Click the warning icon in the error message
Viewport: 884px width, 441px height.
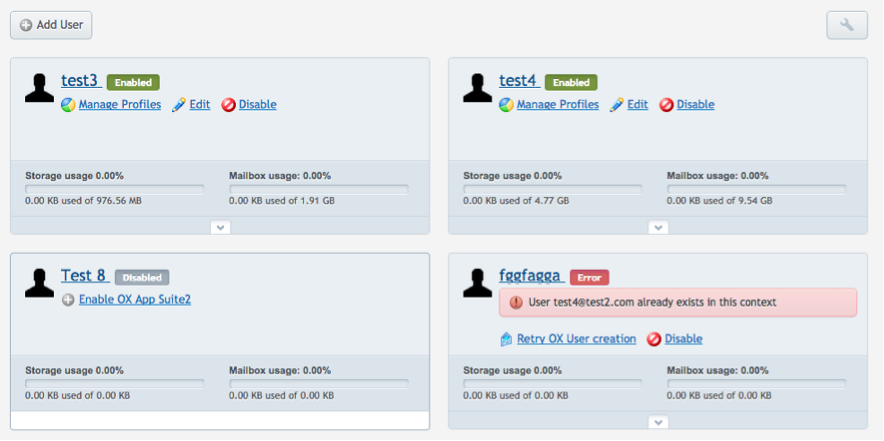point(516,302)
